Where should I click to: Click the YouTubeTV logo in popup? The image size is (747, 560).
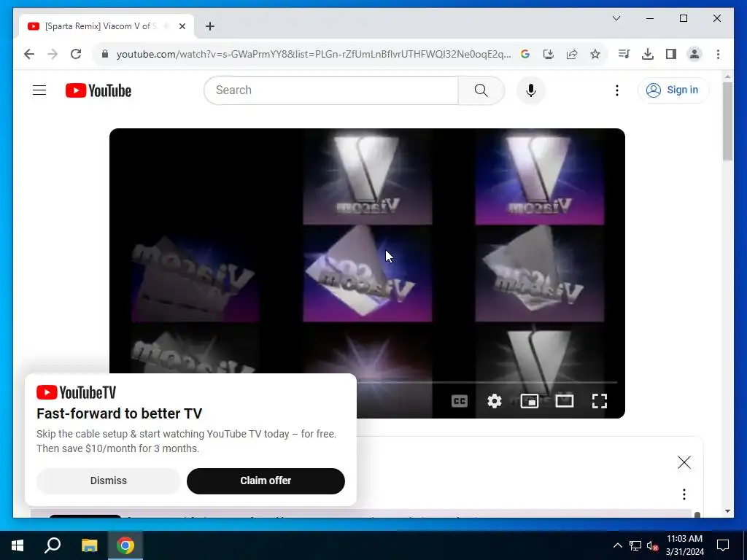pos(76,392)
